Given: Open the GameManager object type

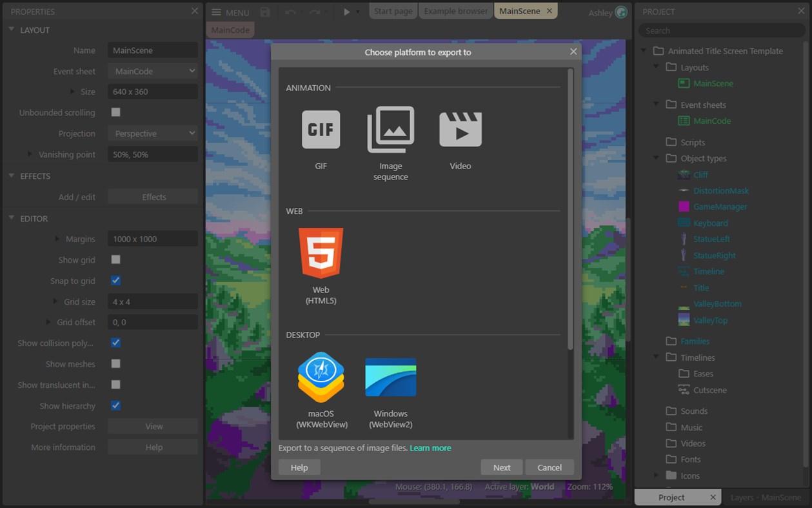Looking at the screenshot, I should click(x=720, y=207).
